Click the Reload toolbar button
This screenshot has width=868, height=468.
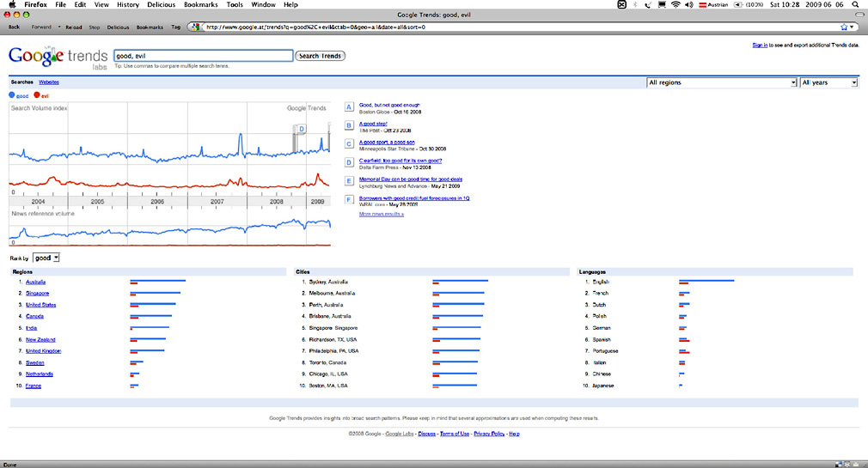[74, 27]
